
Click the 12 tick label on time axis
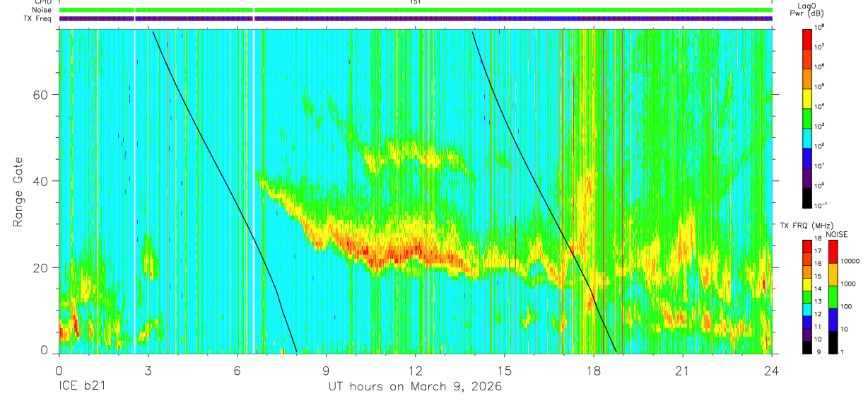(x=415, y=371)
